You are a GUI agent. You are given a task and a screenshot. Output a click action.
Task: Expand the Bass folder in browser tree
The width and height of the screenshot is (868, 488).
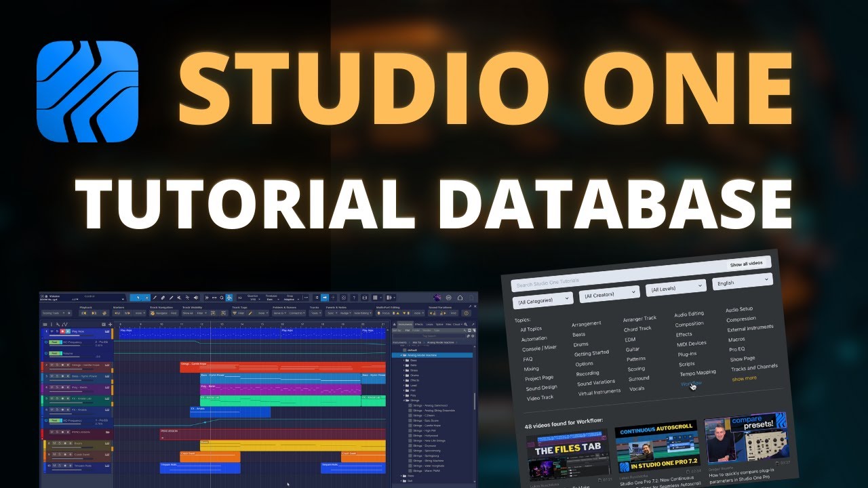tap(403, 361)
